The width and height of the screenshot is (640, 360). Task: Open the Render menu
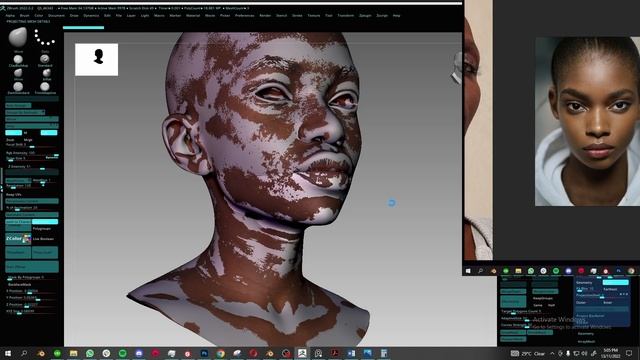pyautogui.click(x=265, y=16)
